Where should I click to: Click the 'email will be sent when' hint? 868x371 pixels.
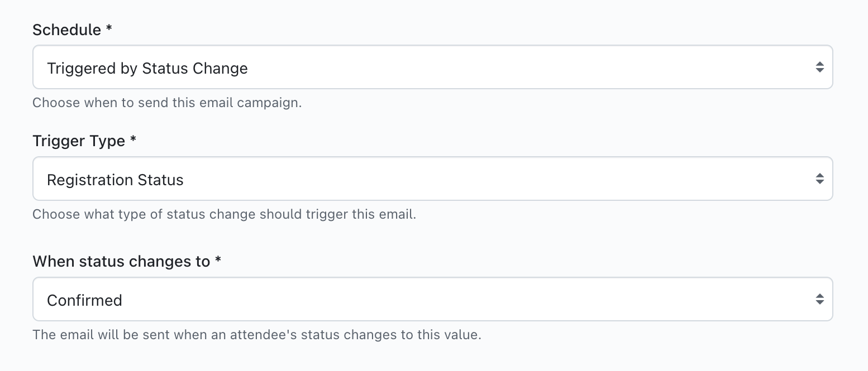pos(256,335)
